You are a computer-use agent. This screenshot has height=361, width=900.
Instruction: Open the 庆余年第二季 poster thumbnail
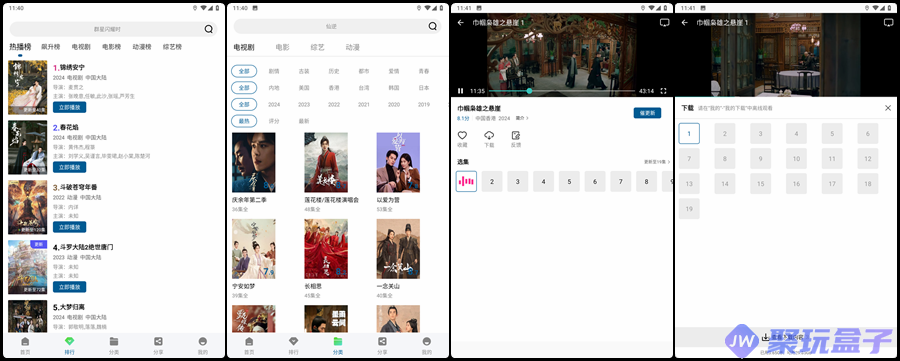click(x=253, y=162)
